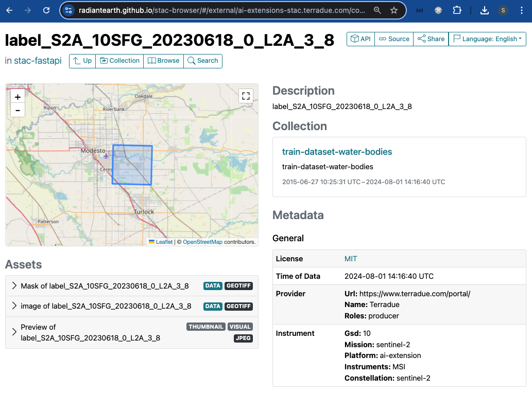532x394 pixels.
Task: Click the zoom magnifier icon in address bar
Action: tap(377, 10)
